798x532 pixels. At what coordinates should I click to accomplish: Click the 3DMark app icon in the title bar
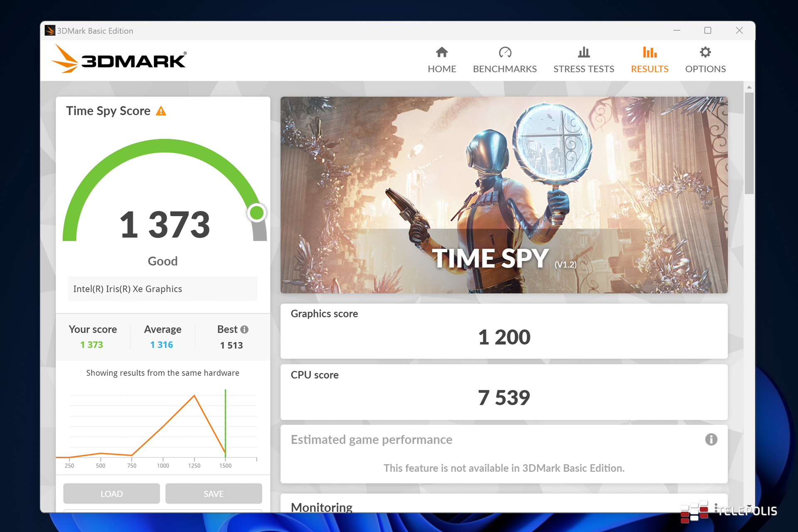tap(50, 31)
